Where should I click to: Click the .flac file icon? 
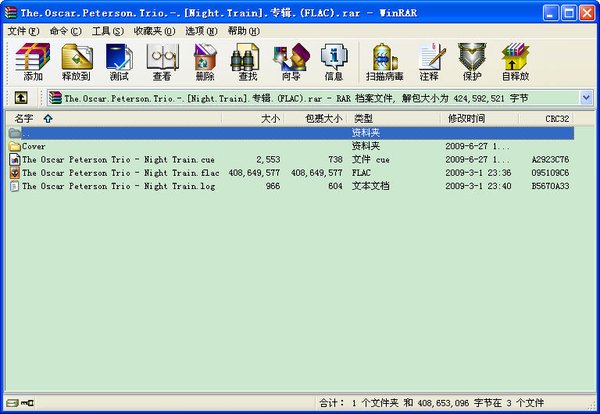(x=15, y=173)
